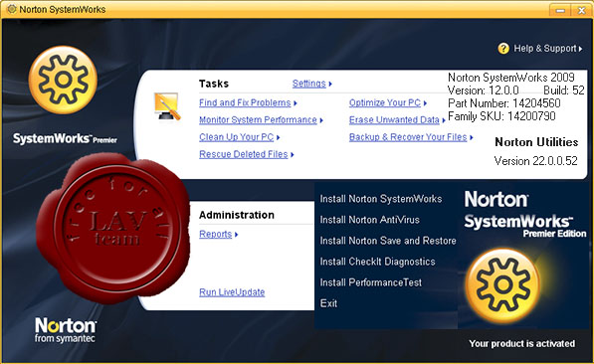Click the title bar Norton SystemWorks icon
The width and height of the screenshot is (594, 364).
[12, 9]
